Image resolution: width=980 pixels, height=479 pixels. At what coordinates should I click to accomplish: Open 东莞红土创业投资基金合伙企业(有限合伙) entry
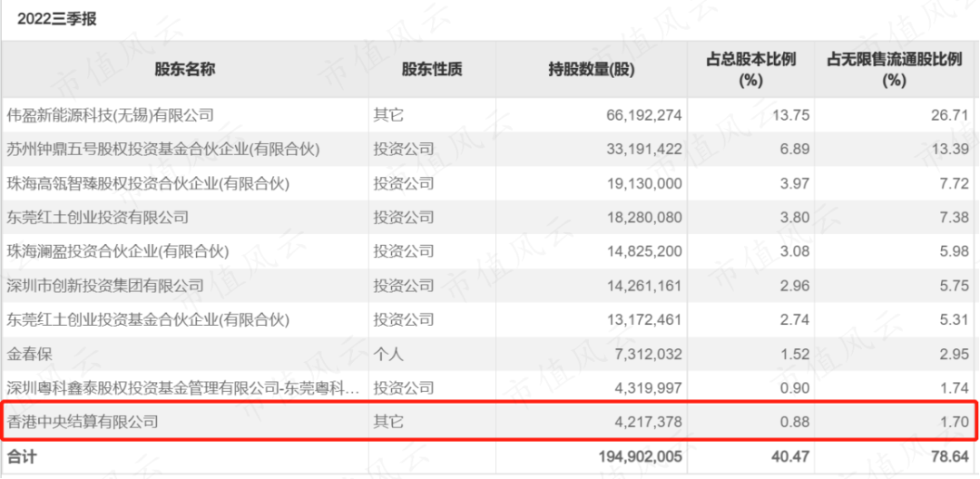click(x=147, y=319)
